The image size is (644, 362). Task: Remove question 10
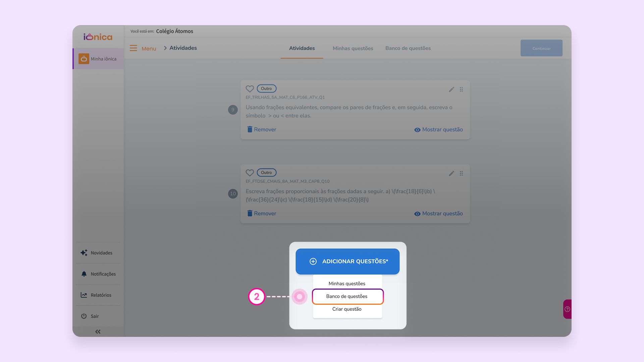(262, 214)
